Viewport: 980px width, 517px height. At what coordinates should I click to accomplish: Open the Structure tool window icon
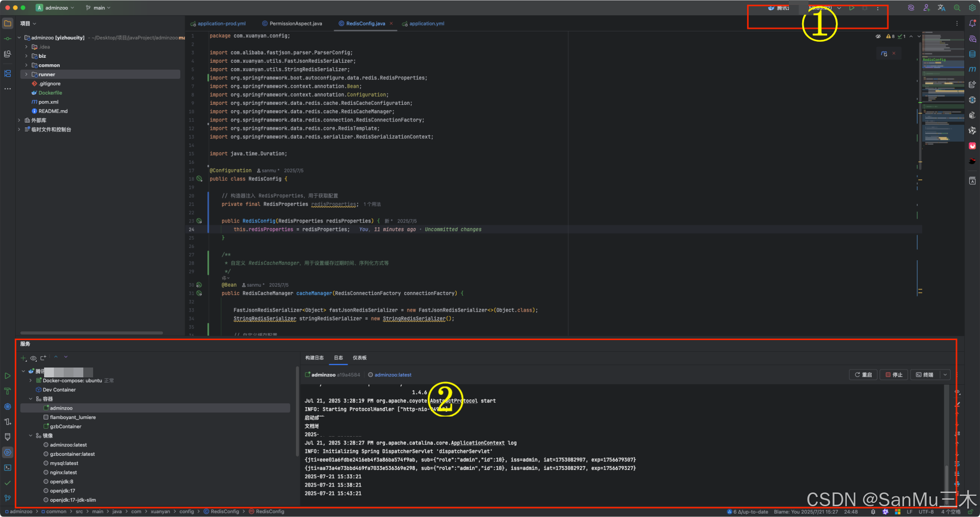[x=7, y=74]
